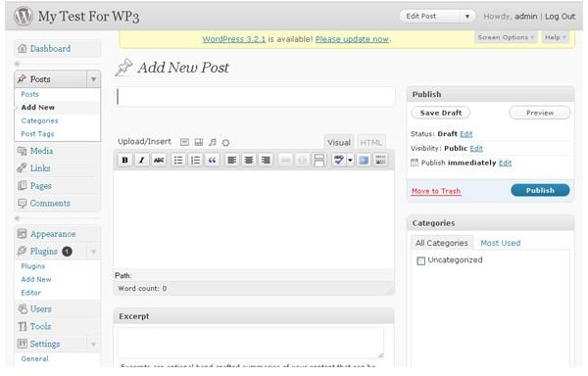
Task: Click the Add an Image upload icon
Action: pos(184,142)
